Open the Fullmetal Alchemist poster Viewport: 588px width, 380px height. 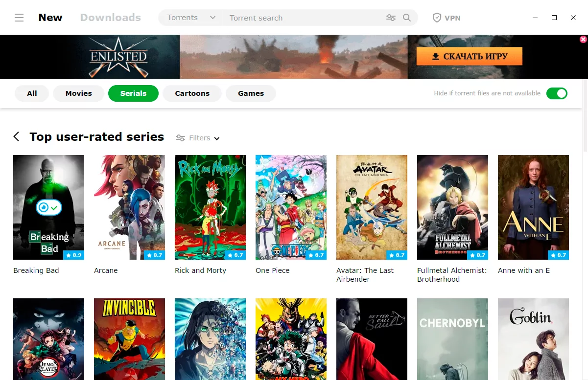(x=452, y=207)
